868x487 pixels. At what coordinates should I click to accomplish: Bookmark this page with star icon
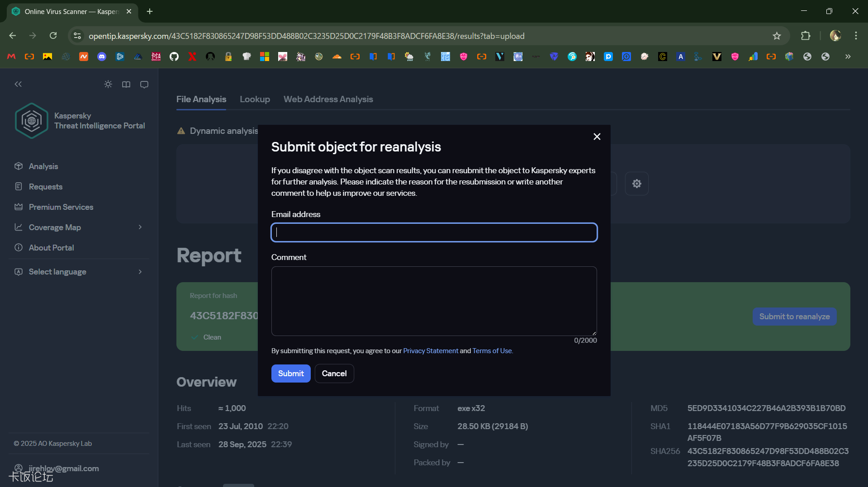coord(777,36)
